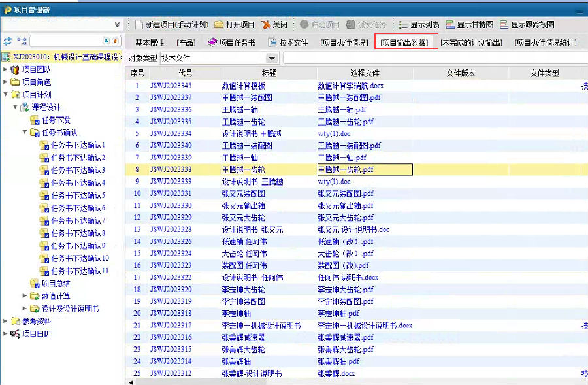Expand the 项目团队 tree node
588x385 pixels.
(x=6, y=69)
